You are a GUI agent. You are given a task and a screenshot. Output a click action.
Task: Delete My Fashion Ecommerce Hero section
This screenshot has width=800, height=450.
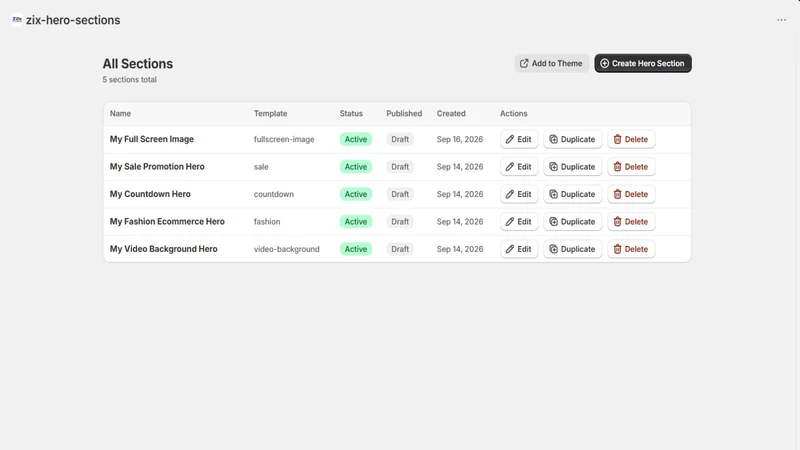[x=631, y=222]
